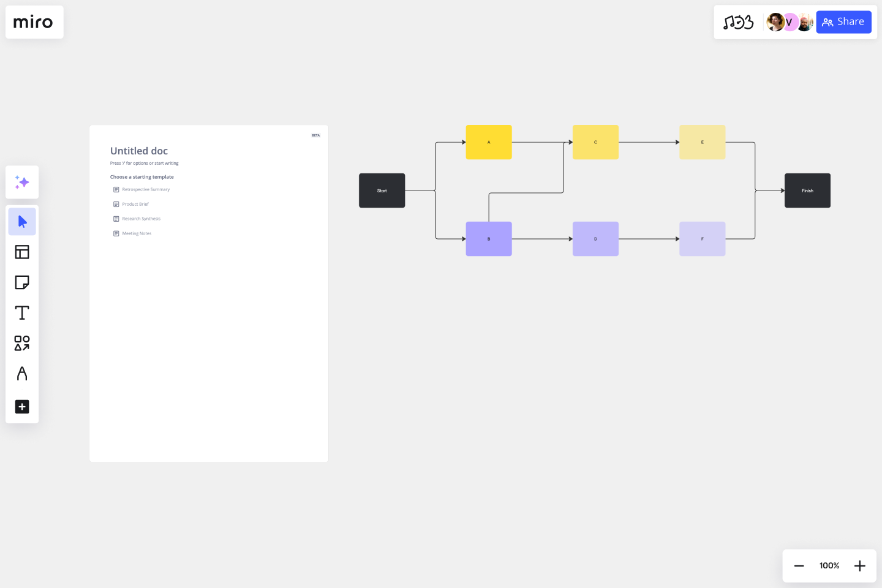Choose Meeting Notes template
This screenshot has height=588, width=882.
point(136,233)
